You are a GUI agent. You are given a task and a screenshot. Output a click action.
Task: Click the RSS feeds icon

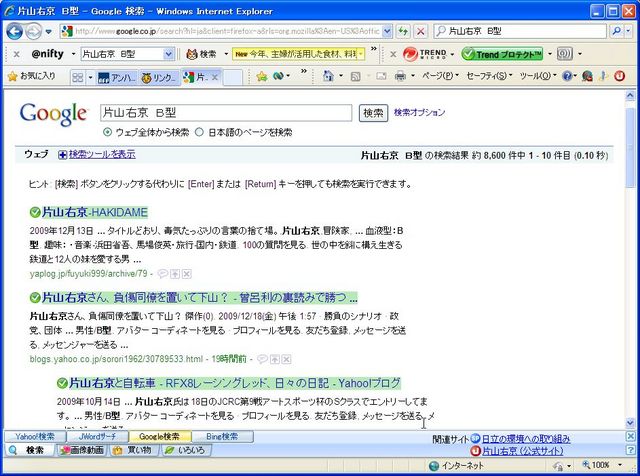[x=356, y=76]
